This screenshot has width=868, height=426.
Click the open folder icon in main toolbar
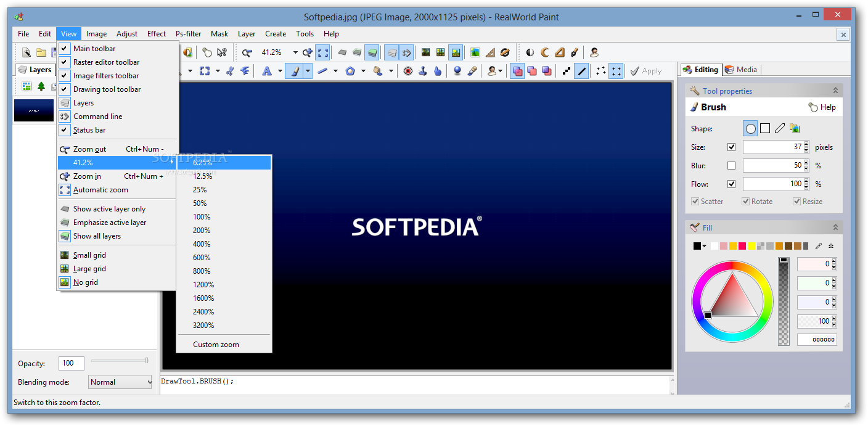(41, 52)
